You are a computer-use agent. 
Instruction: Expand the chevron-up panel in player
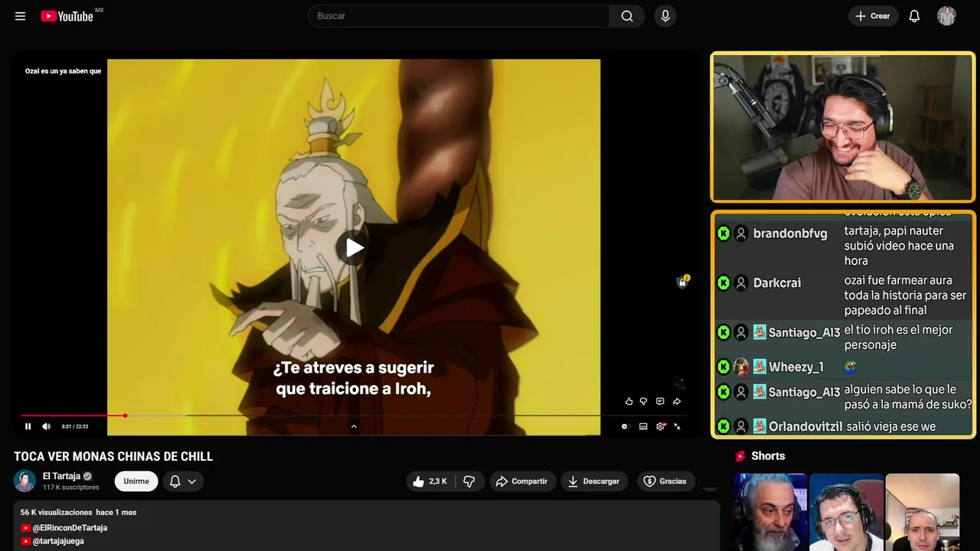click(x=354, y=426)
